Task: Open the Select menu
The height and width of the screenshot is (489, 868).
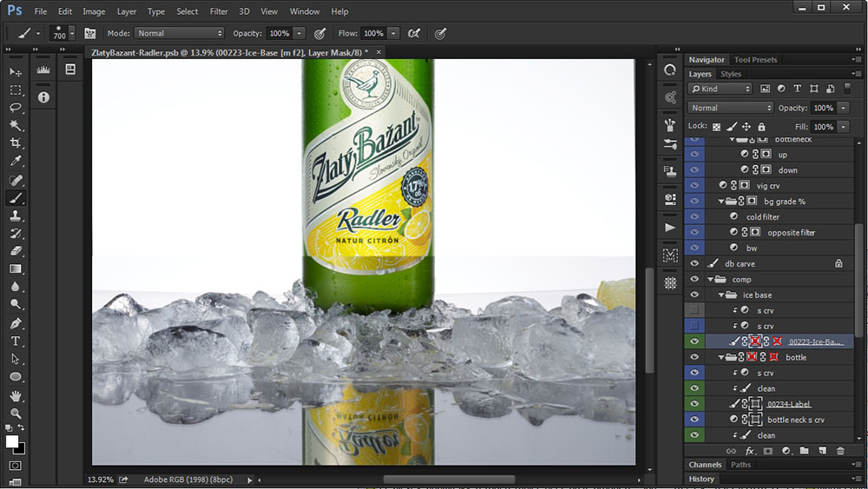Action: (x=187, y=11)
